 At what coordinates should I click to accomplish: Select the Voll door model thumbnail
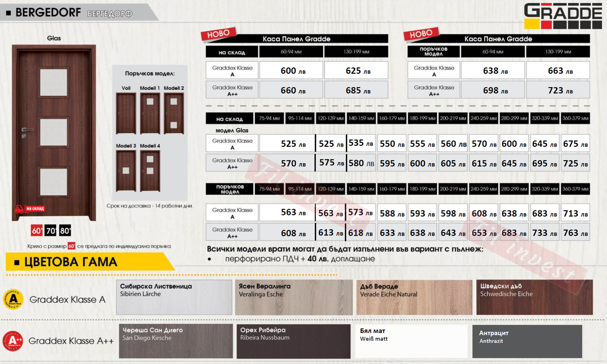126,114
